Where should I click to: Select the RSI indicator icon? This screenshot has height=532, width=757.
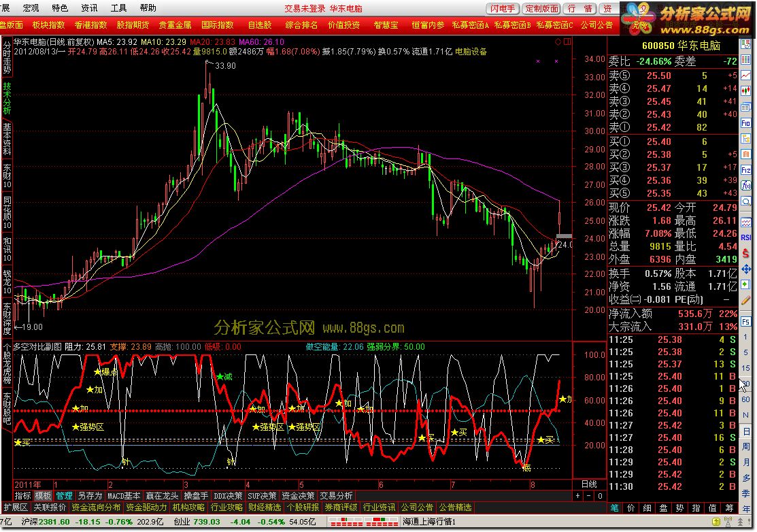(746, 237)
